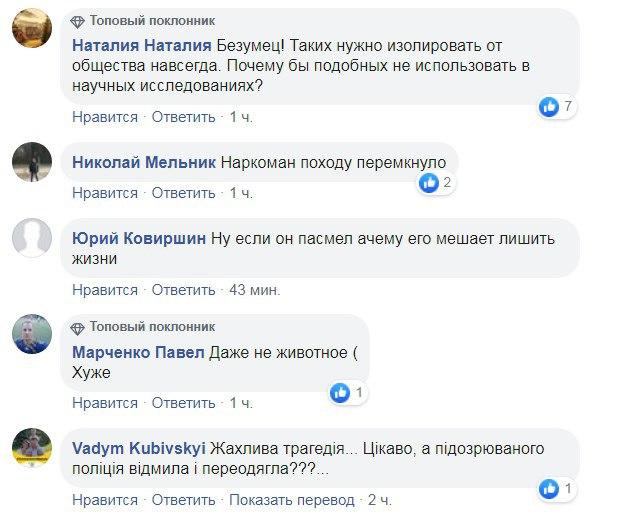Click the like reaction icon on Марченко Павел's comment

(x=341, y=392)
